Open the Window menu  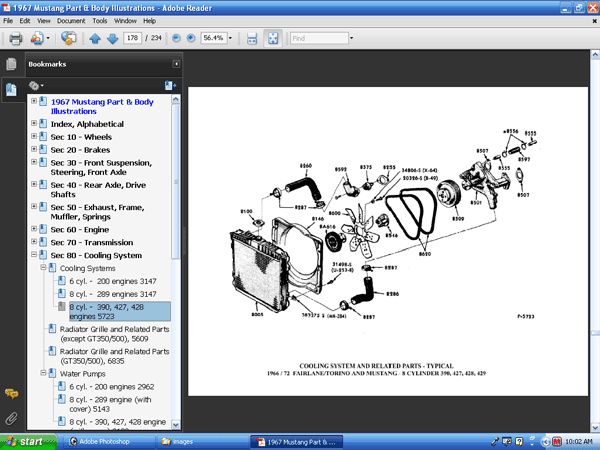click(125, 21)
